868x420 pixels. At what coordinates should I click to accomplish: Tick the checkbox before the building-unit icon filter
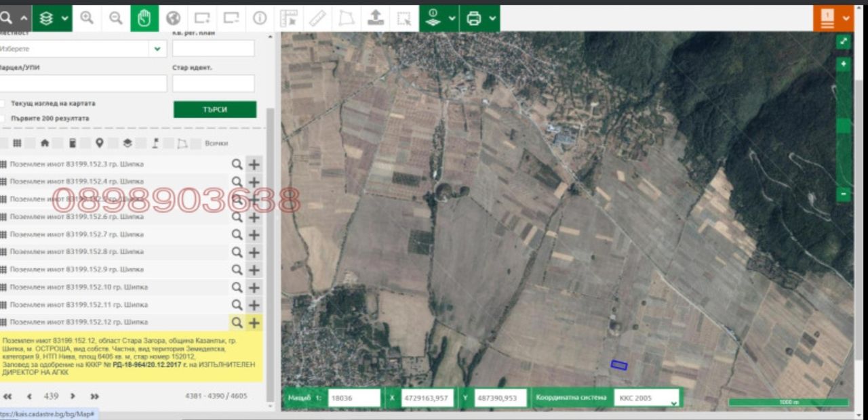[58, 144]
